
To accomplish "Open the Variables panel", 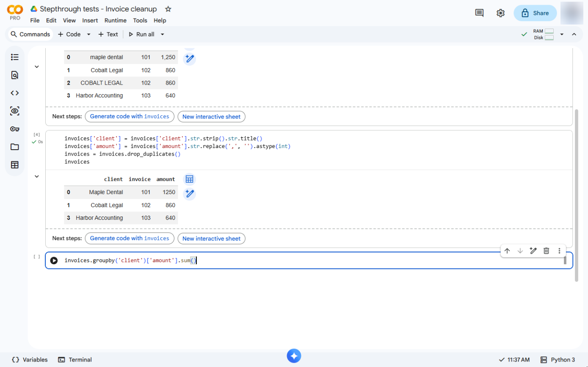I will point(30,360).
